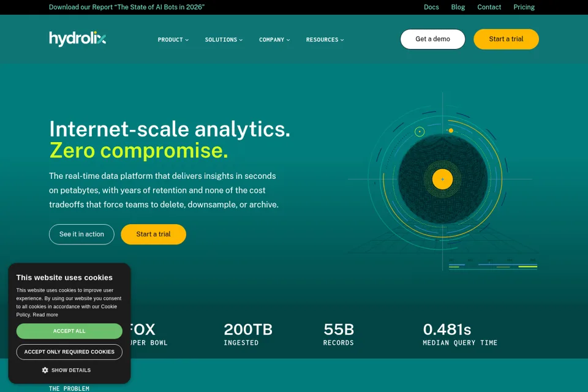Open the Docs link

(x=431, y=7)
